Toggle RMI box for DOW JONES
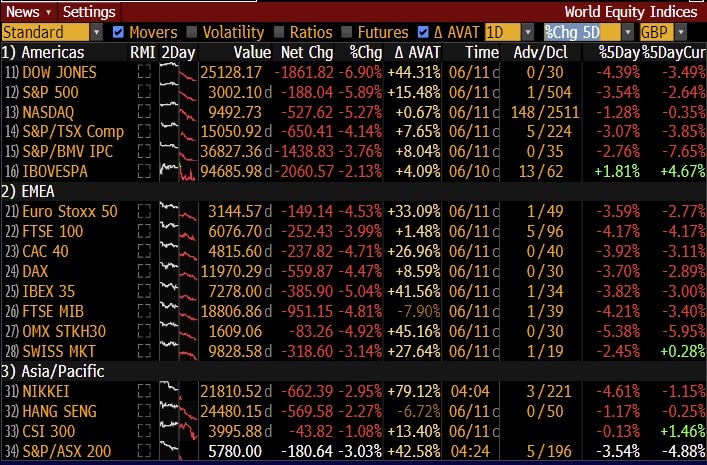707x465 pixels. (x=144, y=72)
